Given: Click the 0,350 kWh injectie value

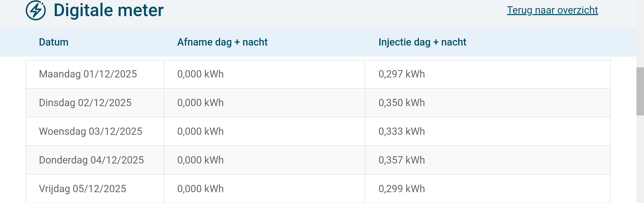Looking at the screenshot, I should [401, 103].
